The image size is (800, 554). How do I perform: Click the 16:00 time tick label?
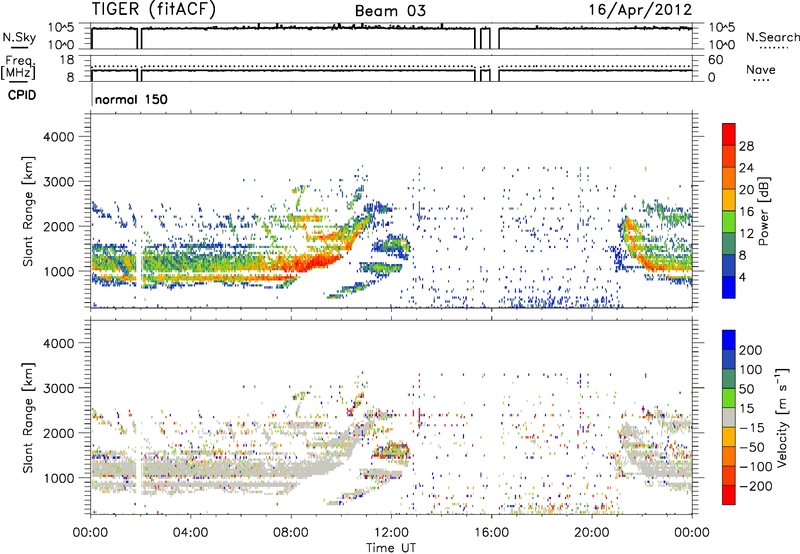(491, 533)
